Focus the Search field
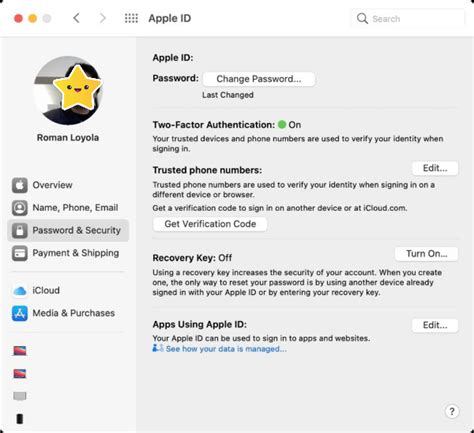The width and height of the screenshot is (474, 433). pos(408,19)
